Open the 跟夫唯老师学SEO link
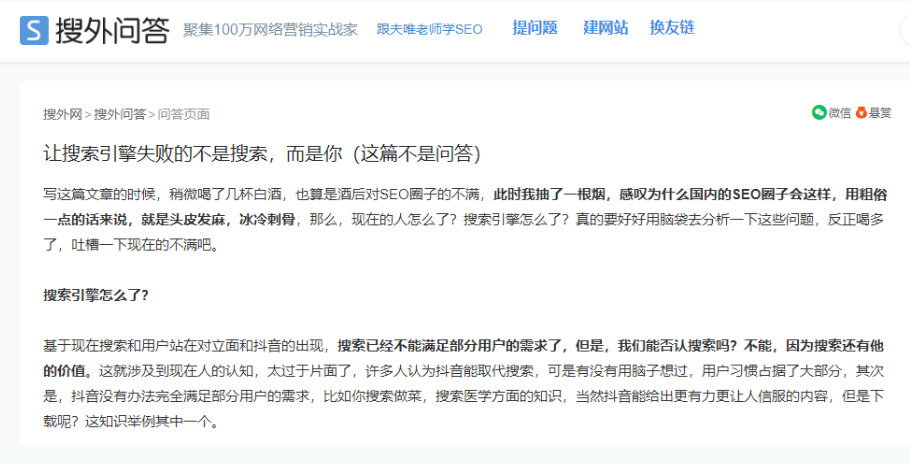 click(x=429, y=29)
